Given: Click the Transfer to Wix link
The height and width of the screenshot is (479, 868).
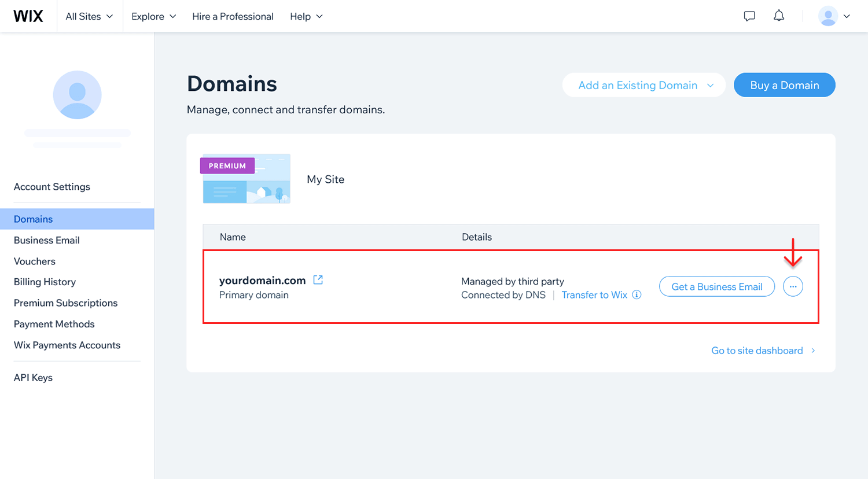Looking at the screenshot, I should [594, 294].
